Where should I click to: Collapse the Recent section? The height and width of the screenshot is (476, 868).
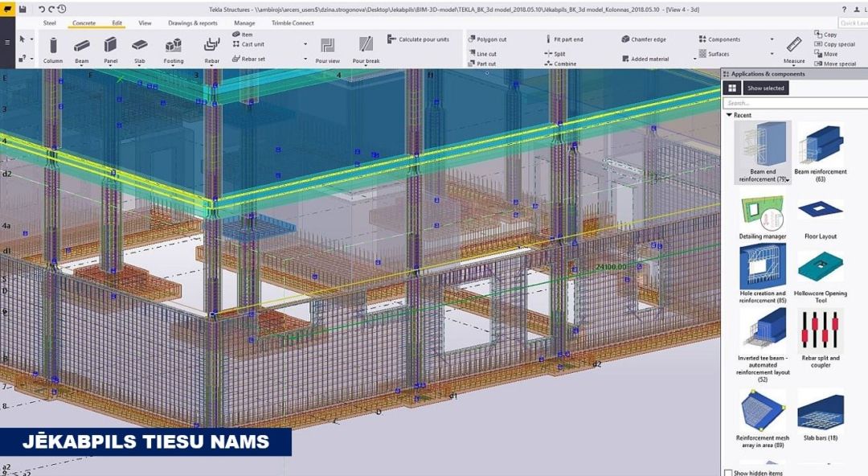[x=730, y=115]
